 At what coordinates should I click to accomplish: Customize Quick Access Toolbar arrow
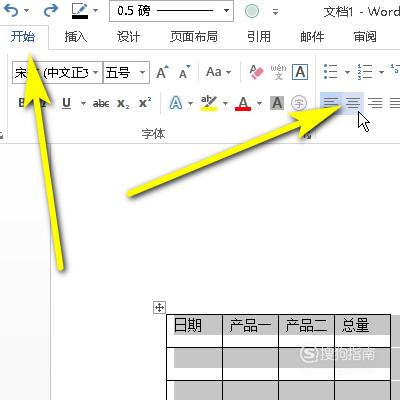275,12
